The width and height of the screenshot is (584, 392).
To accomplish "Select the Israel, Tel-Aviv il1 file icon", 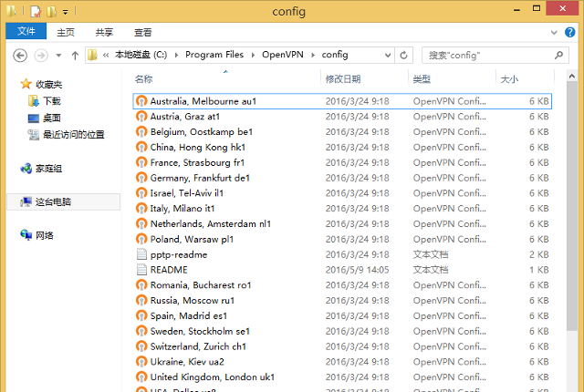I will 141,193.
